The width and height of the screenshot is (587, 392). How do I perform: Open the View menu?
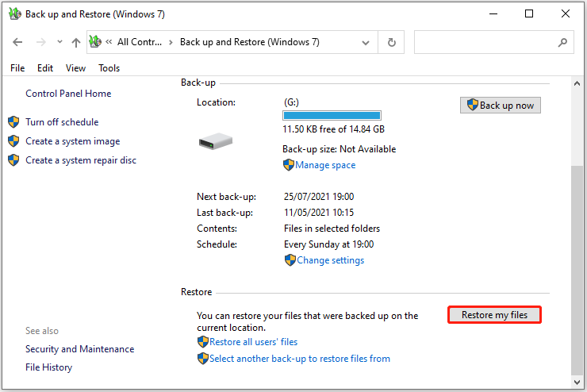pyautogui.click(x=75, y=68)
